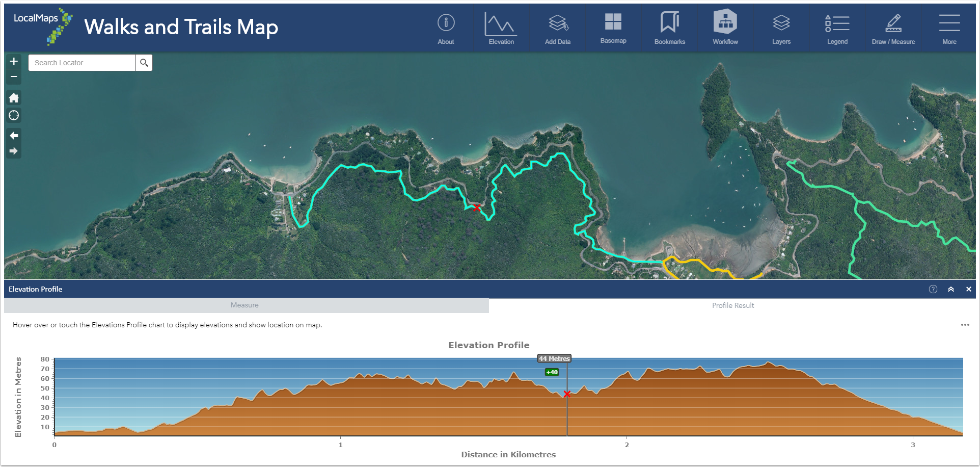Zoom in on the map
980x467 pixels.
pyautogui.click(x=14, y=61)
